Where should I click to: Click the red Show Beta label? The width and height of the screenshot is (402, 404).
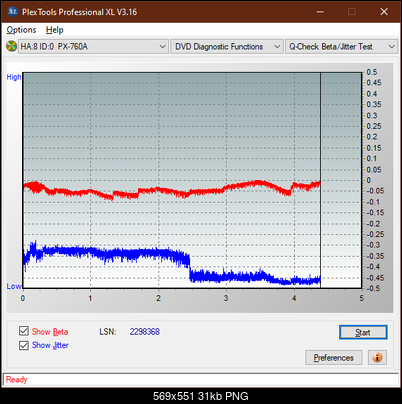(50, 332)
